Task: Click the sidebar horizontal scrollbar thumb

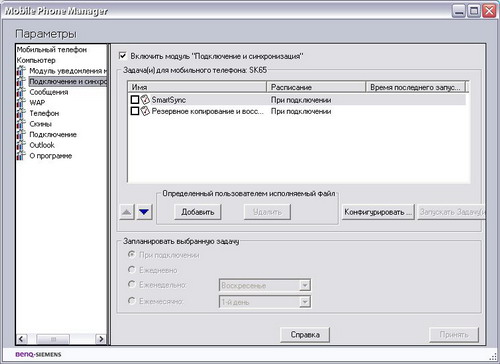Action: point(53,339)
